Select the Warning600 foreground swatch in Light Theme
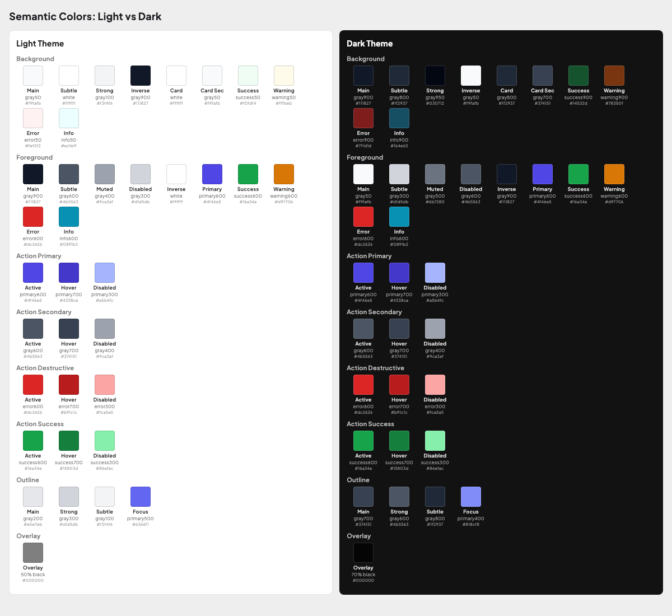Viewport: 672px width, 616px height. [x=283, y=174]
